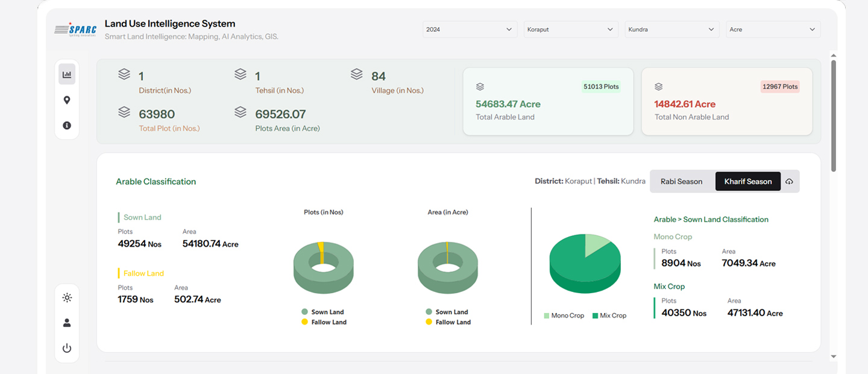Toggle Fallow Land legend under Area chart
868x374 pixels.
(448, 322)
